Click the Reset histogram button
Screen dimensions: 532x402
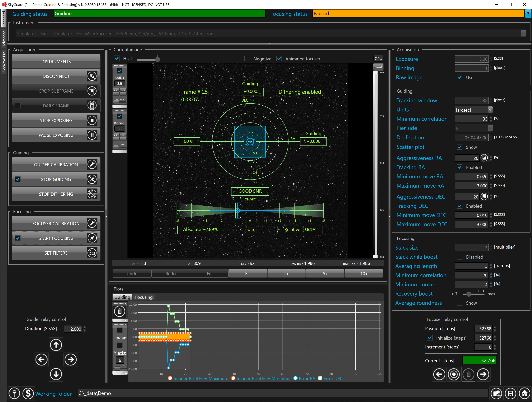coord(378,67)
